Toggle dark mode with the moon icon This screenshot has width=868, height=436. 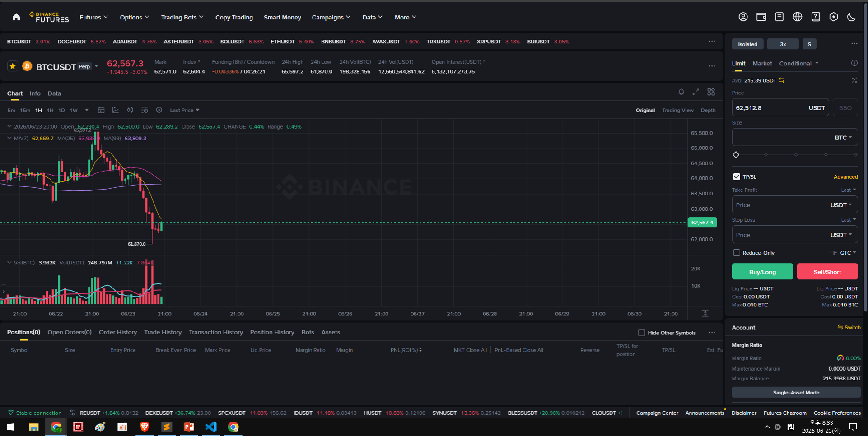[851, 17]
